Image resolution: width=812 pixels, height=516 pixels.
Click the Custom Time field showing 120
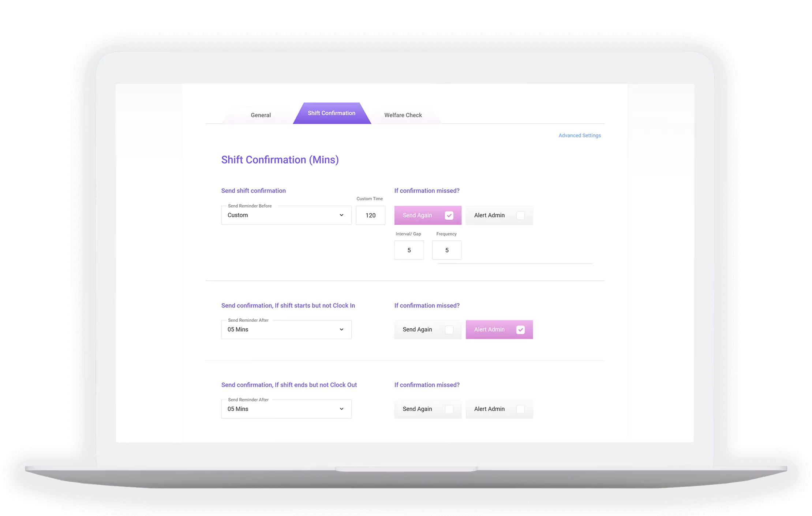370,215
